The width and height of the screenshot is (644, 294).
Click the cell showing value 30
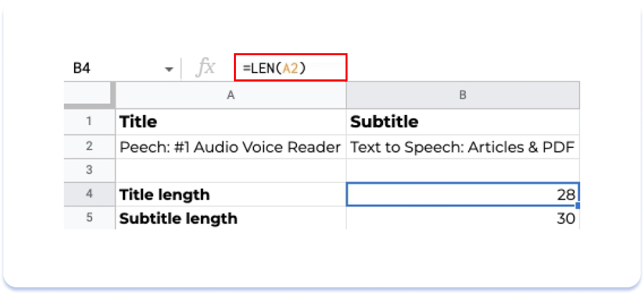tap(462, 218)
